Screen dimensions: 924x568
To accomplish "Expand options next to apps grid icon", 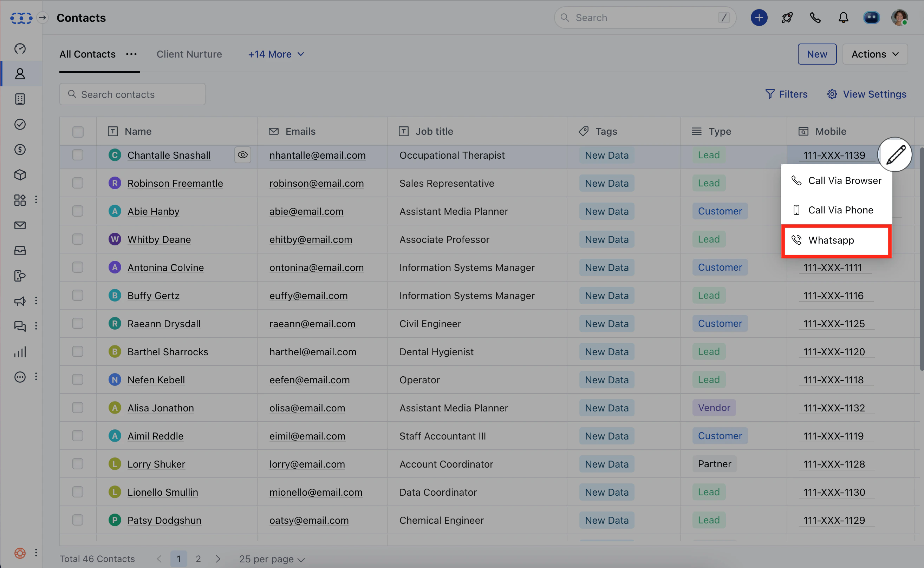I will point(36,200).
